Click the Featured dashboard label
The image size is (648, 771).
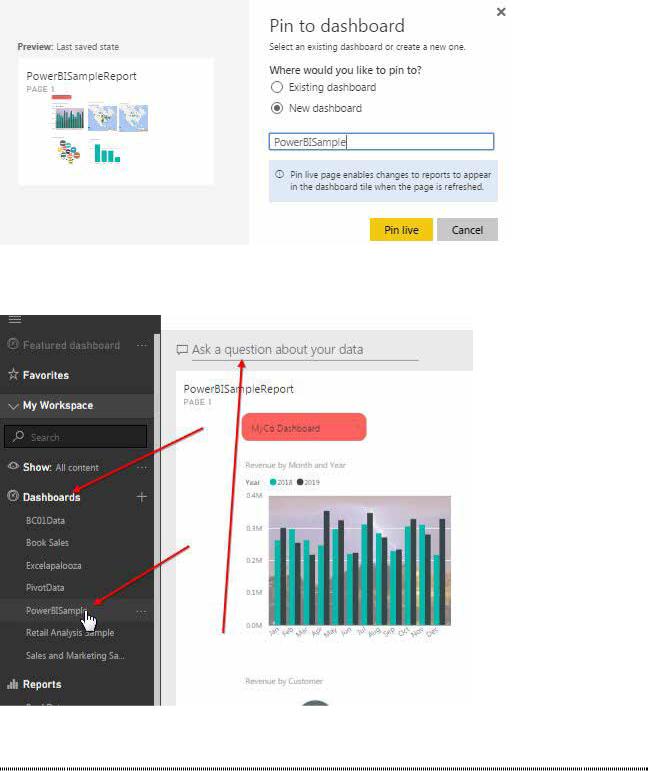[x=71, y=345]
